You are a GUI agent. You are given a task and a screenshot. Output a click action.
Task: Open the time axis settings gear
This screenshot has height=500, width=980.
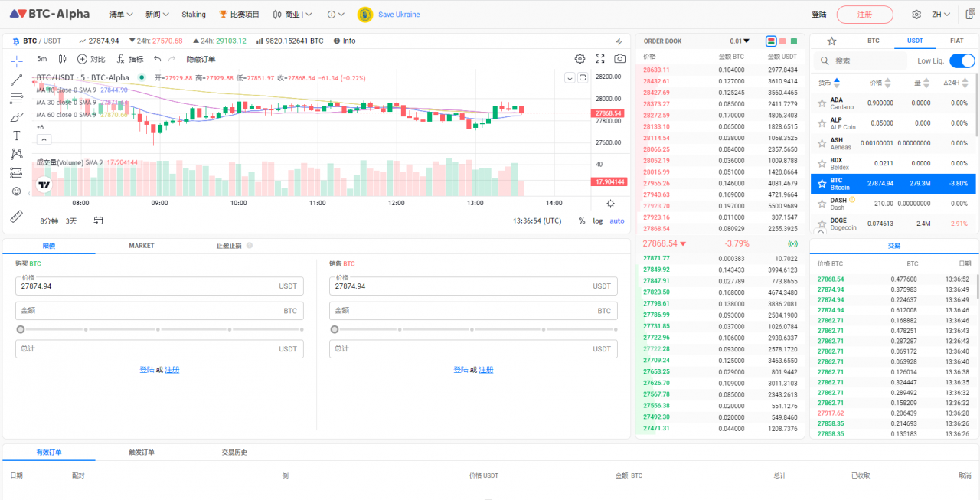pyautogui.click(x=610, y=203)
